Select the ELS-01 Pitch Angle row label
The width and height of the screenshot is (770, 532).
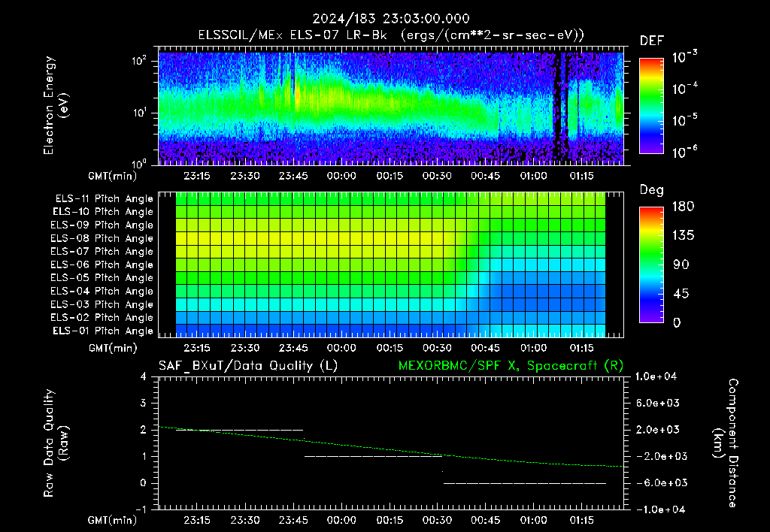click(x=103, y=331)
